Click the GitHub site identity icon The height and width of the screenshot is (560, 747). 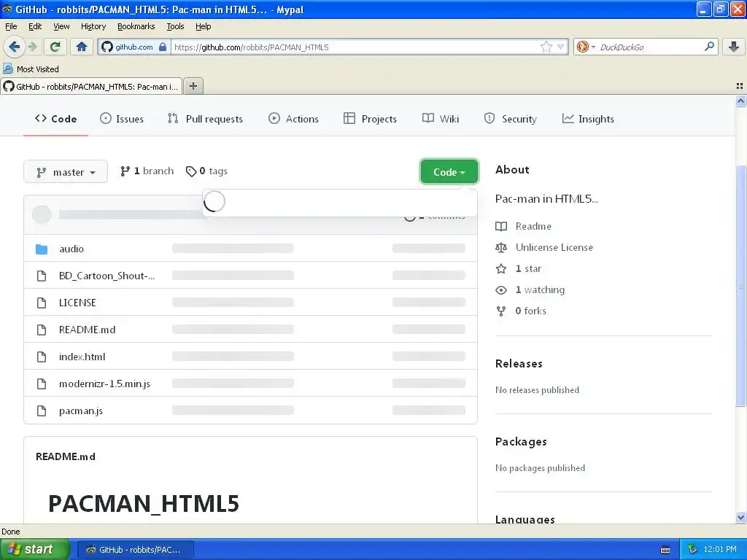[x=107, y=47]
